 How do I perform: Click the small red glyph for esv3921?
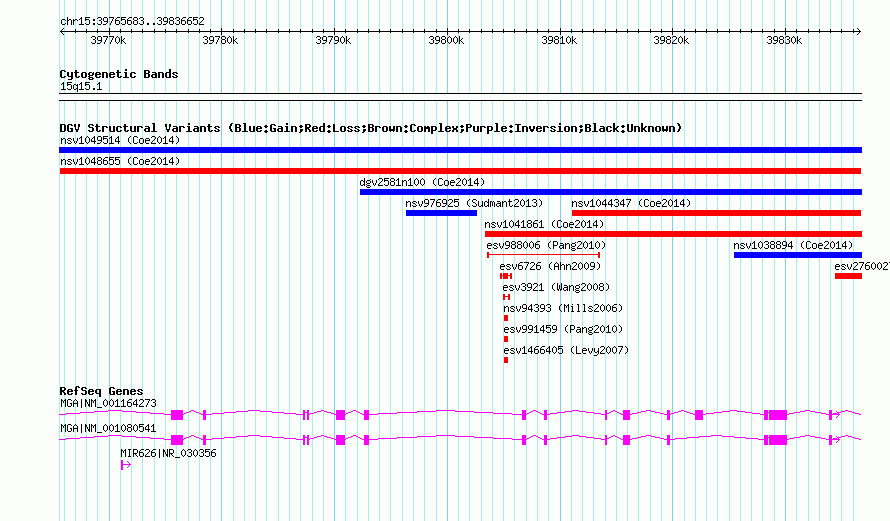(x=506, y=297)
